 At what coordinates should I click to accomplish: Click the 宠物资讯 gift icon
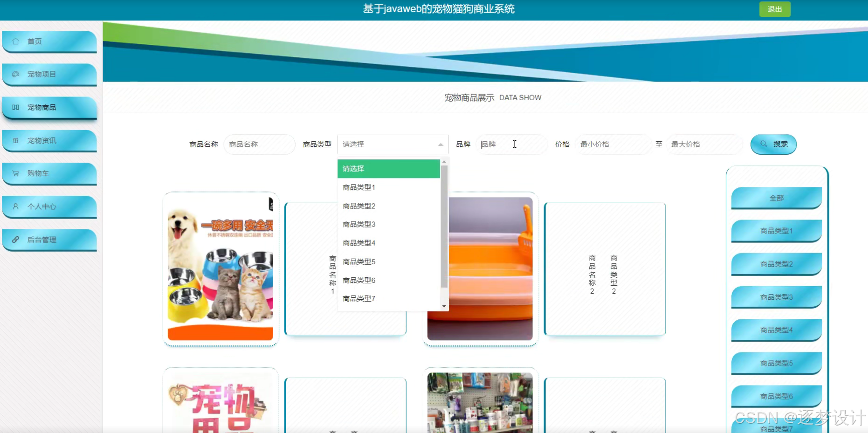click(15, 140)
